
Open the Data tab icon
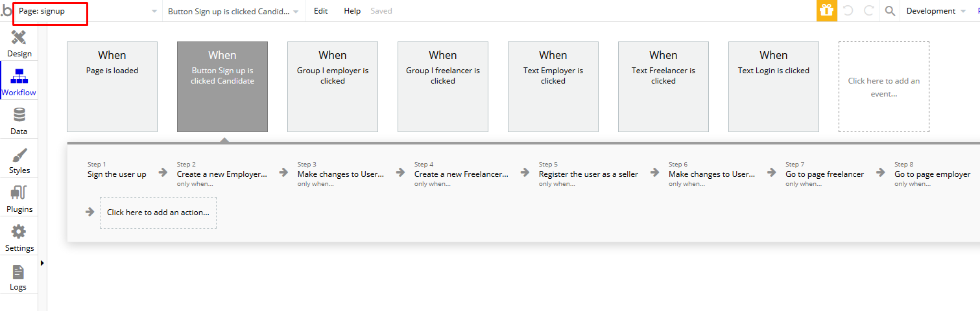tap(19, 115)
